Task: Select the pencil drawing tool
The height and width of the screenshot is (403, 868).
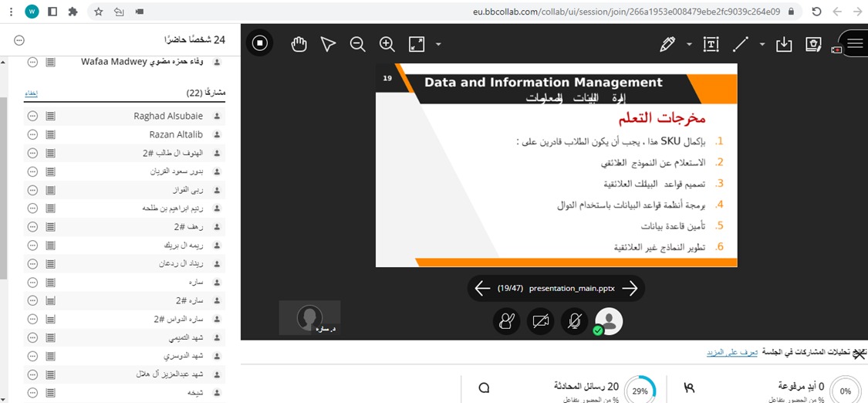Action: [x=667, y=44]
